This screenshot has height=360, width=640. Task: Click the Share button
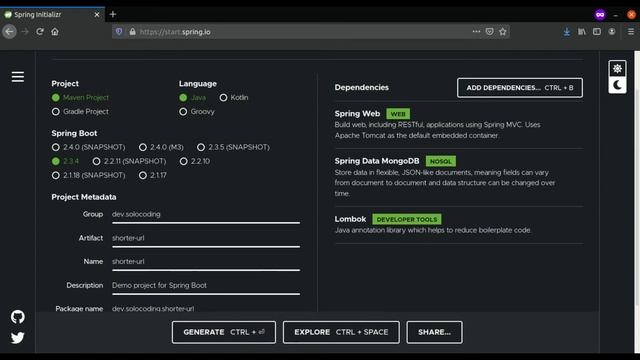434,332
